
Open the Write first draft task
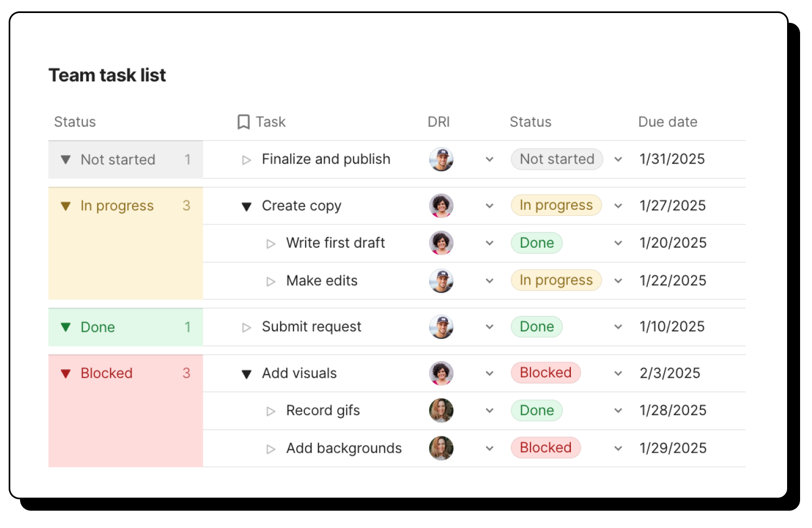coord(335,243)
